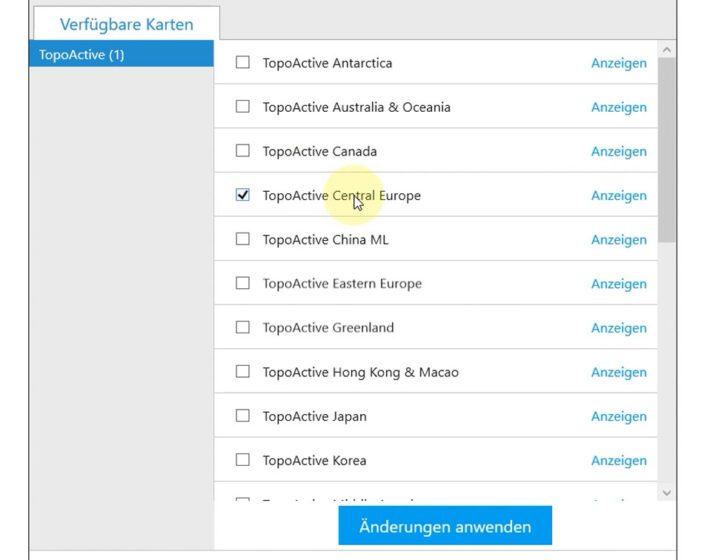Click Anzeigen for Eastern Europe
The height and width of the screenshot is (560, 704).
619,283
